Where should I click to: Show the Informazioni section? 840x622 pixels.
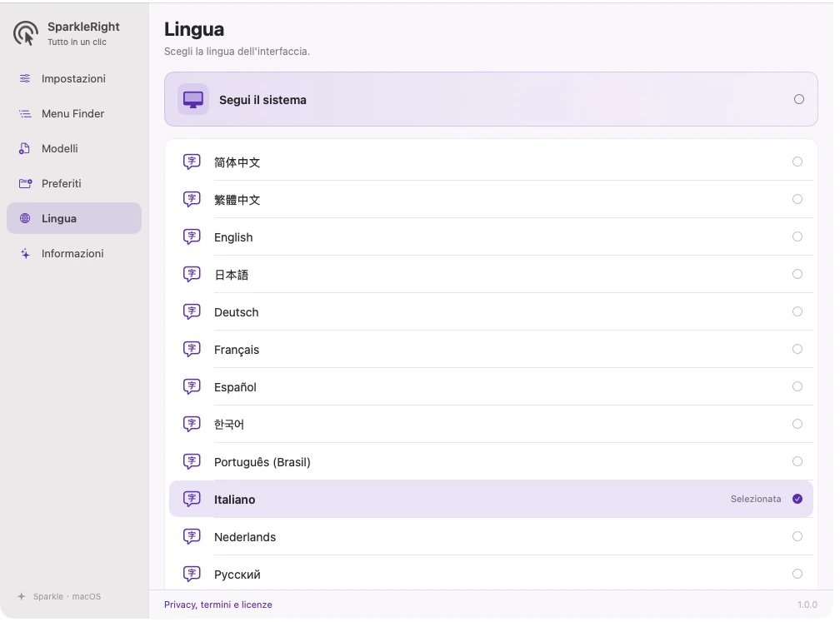[x=74, y=253]
